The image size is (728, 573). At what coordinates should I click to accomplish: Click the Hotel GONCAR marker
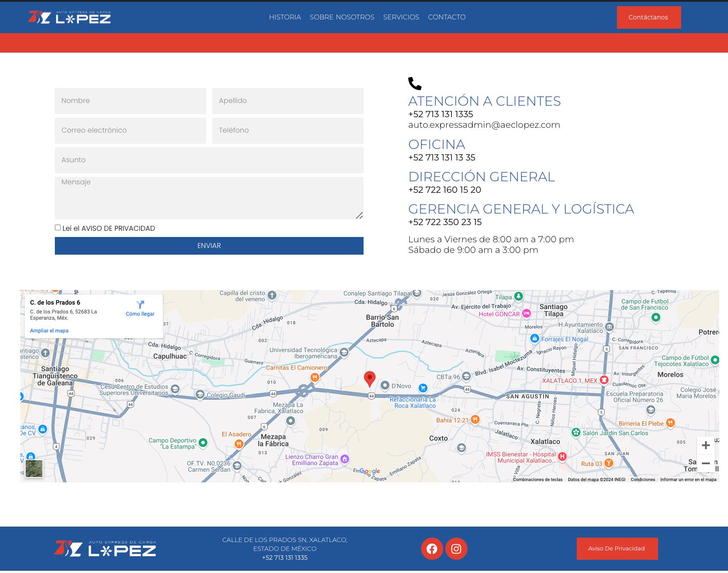coord(526,313)
